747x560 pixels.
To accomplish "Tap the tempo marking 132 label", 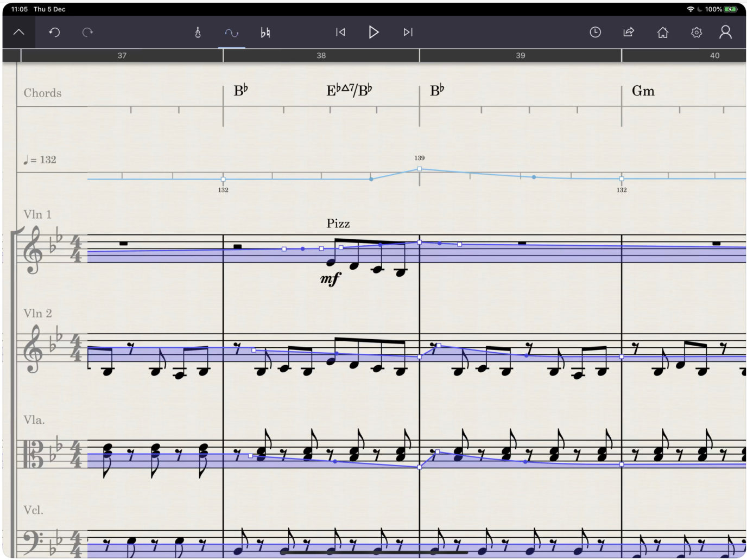I will tap(40, 160).
